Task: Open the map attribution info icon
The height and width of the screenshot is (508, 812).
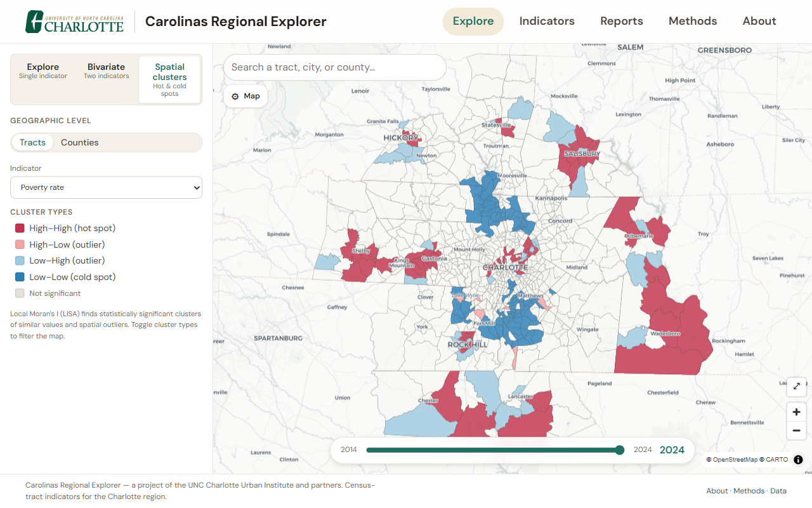Action: click(798, 460)
